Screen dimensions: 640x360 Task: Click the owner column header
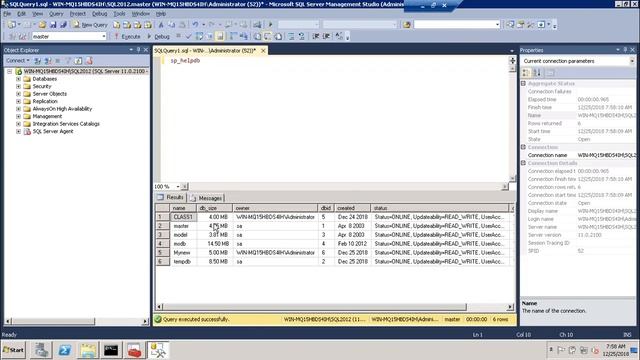click(x=276, y=208)
